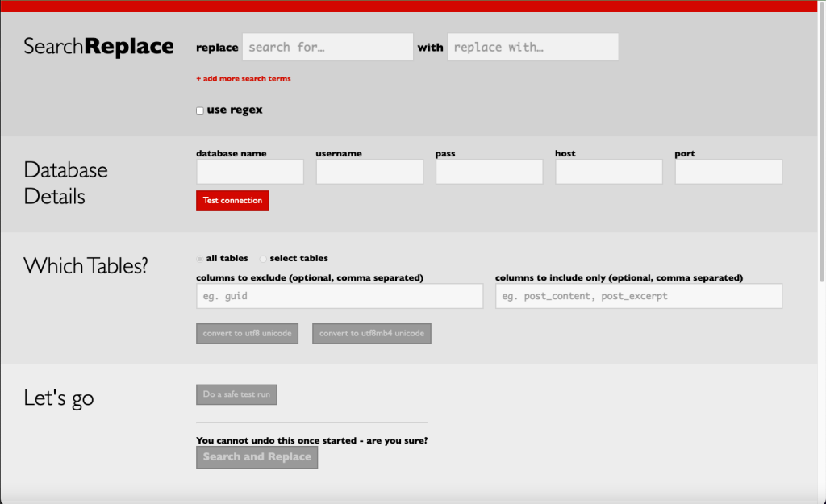Focus the username field
Image resolution: width=826 pixels, height=504 pixels.
(x=369, y=172)
